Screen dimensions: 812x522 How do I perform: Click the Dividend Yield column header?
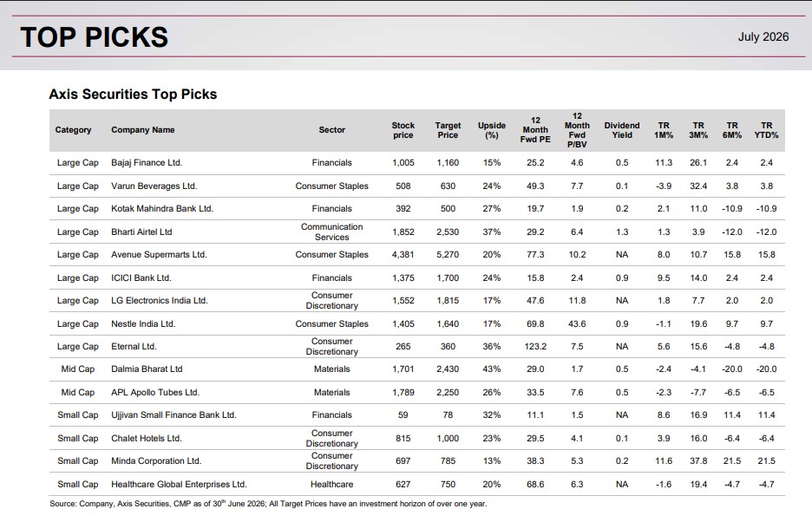pos(622,130)
